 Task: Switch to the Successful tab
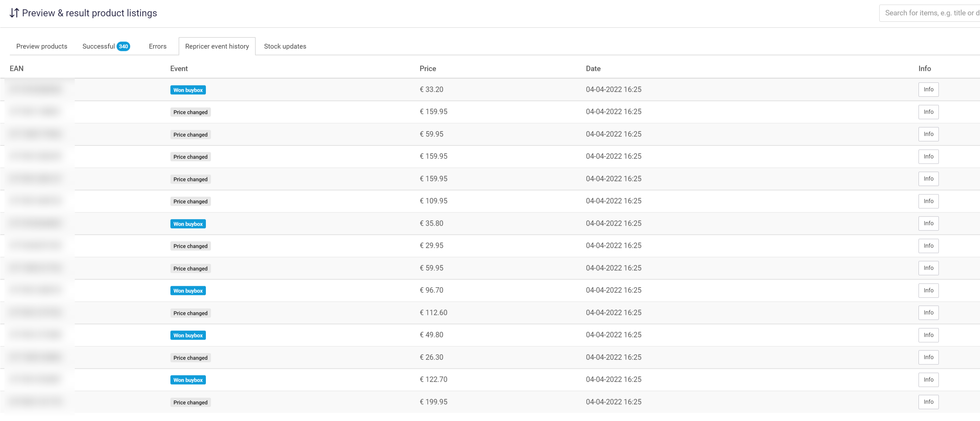click(x=99, y=47)
